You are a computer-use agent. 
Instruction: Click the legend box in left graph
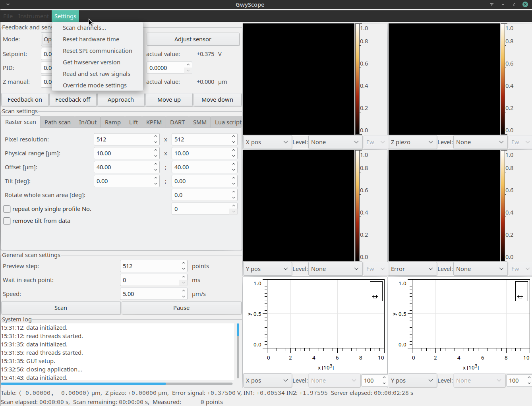[376, 291]
